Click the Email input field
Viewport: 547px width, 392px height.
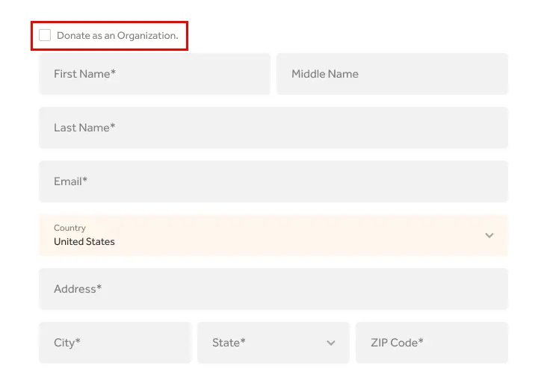[273, 181]
